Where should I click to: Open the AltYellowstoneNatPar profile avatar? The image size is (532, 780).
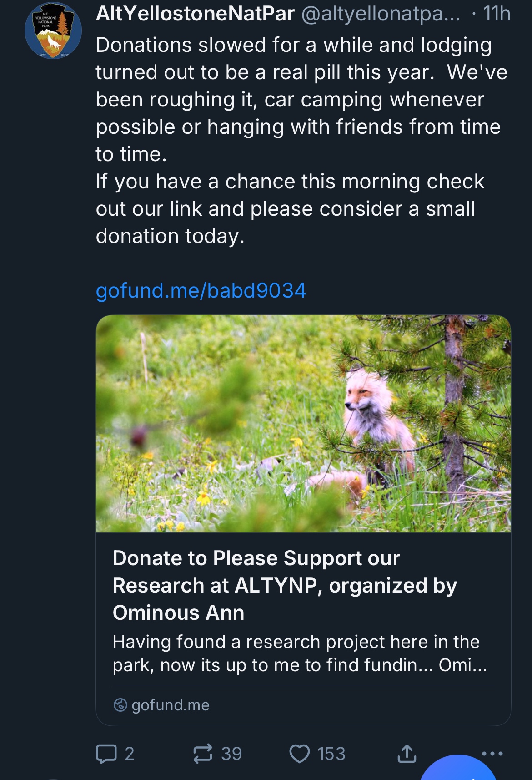(x=53, y=31)
